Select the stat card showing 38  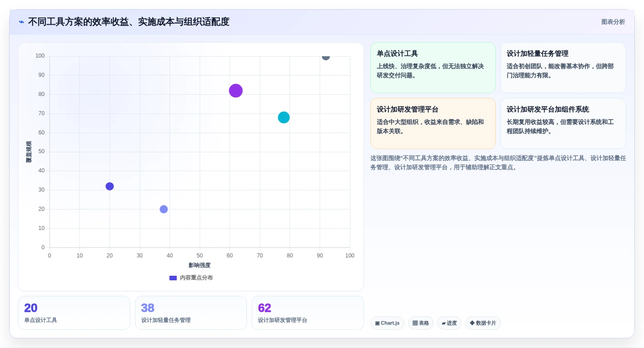191,313
